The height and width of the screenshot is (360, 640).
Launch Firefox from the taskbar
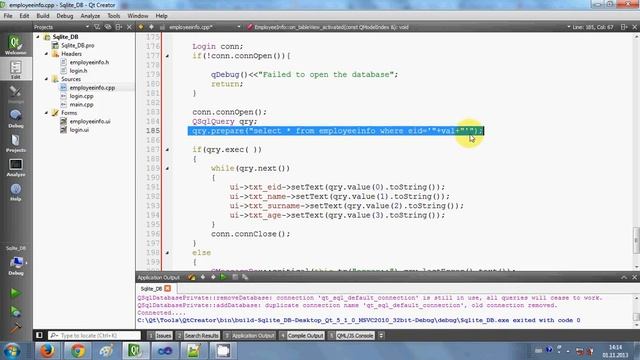[x=47, y=351]
